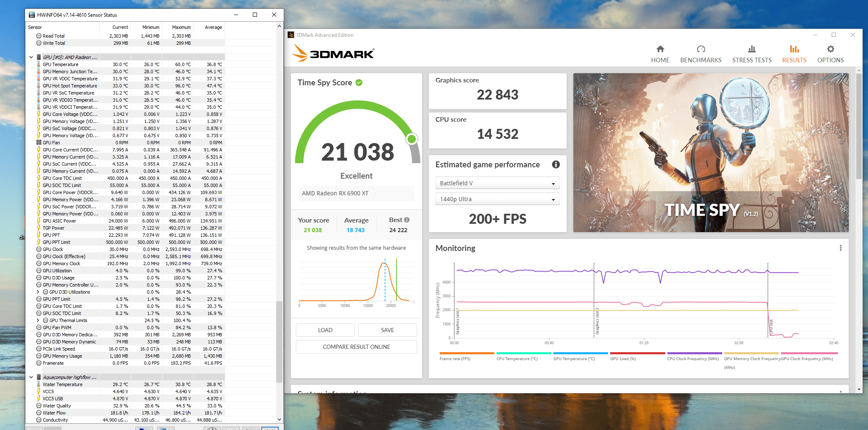Click the Current column header in HWiNFO
The width and height of the screenshot is (868, 430).
coord(115,27)
